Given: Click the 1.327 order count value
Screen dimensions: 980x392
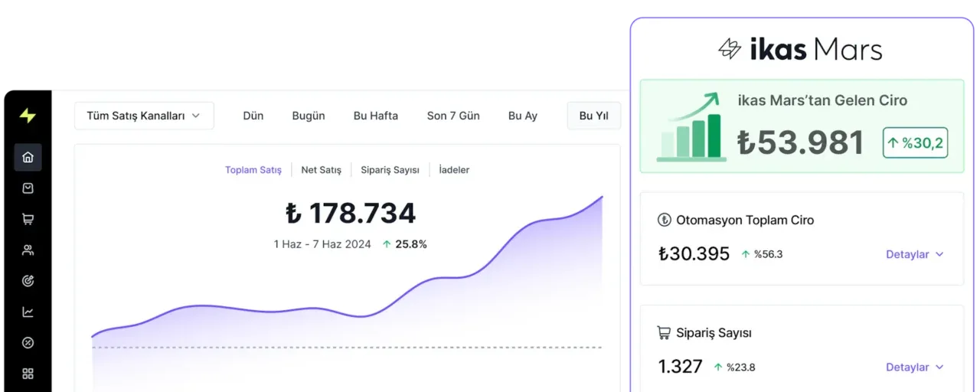Looking at the screenshot, I should pos(680,367).
